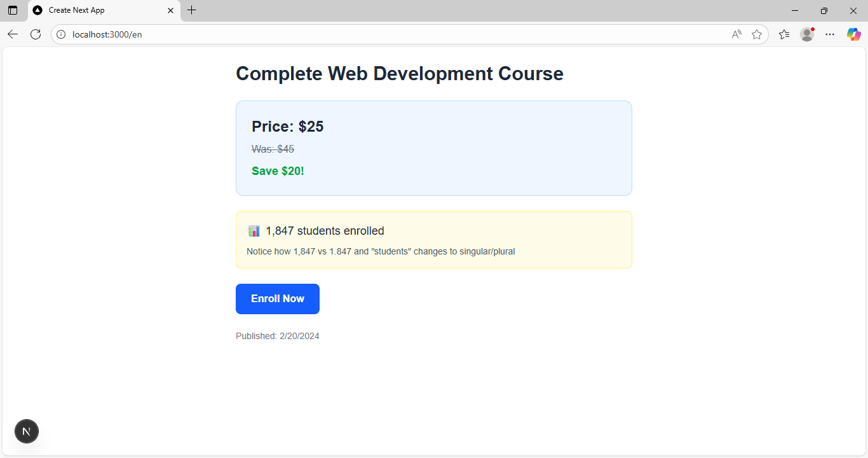Click the browser back arrow
Image resolution: width=868 pixels, height=458 pixels.
click(x=13, y=34)
